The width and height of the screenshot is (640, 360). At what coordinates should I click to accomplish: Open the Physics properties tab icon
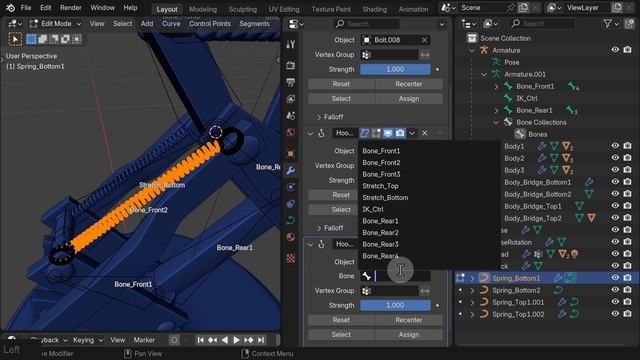pyautogui.click(x=290, y=187)
